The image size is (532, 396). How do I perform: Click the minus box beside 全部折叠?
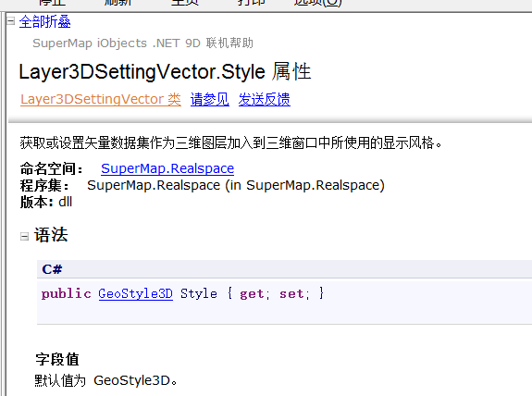(x=11, y=21)
